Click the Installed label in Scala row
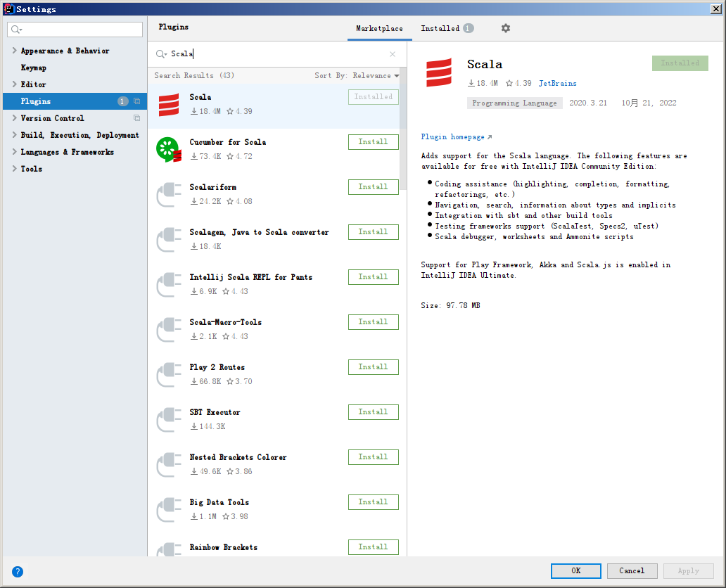The image size is (726, 588). coord(373,97)
